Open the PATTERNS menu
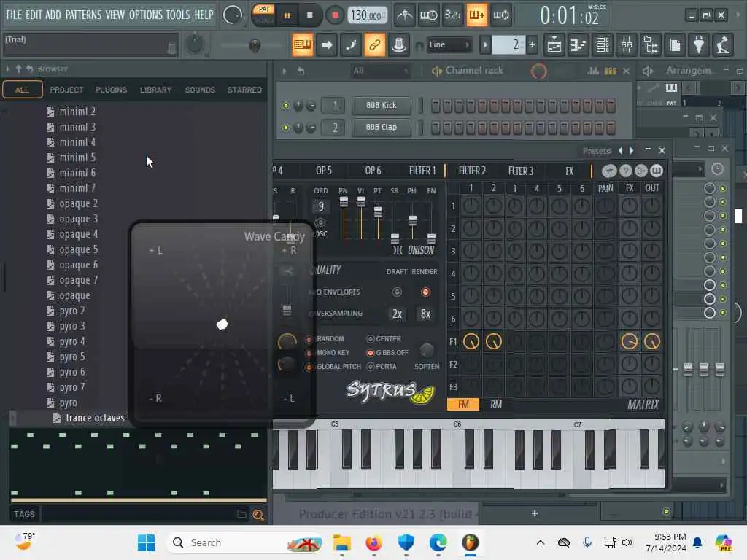Image resolution: width=747 pixels, height=560 pixels. pos(83,15)
